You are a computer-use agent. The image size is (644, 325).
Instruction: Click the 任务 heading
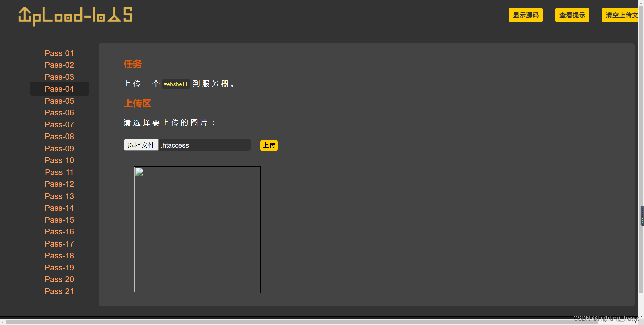[133, 64]
